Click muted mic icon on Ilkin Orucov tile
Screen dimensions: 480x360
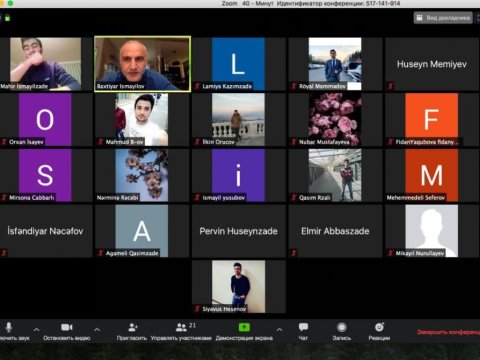(197, 142)
